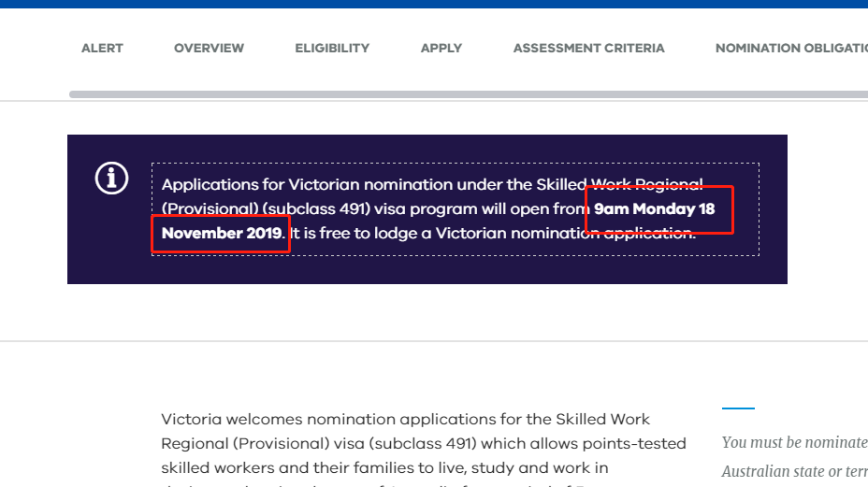Switch to the OVERVIEW tab
The height and width of the screenshot is (487, 868).
209,49
